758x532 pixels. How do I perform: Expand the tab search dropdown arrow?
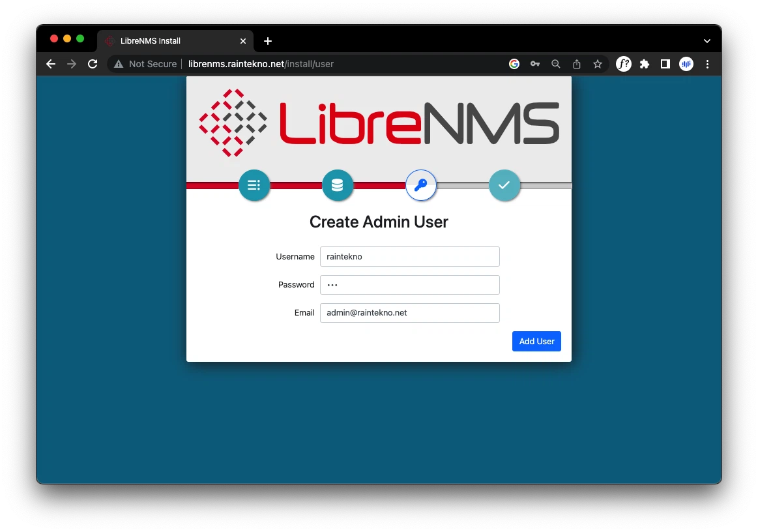(x=707, y=40)
